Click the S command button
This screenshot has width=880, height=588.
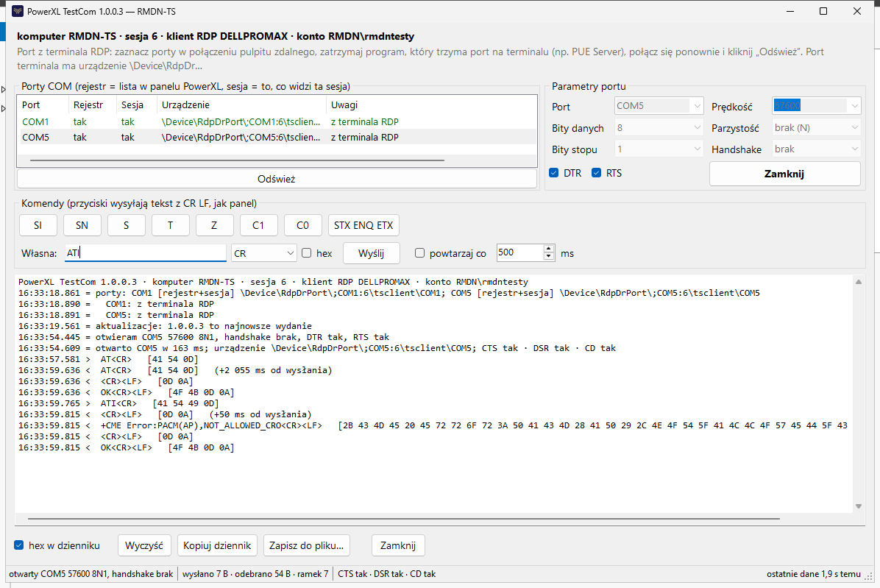coord(127,225)
